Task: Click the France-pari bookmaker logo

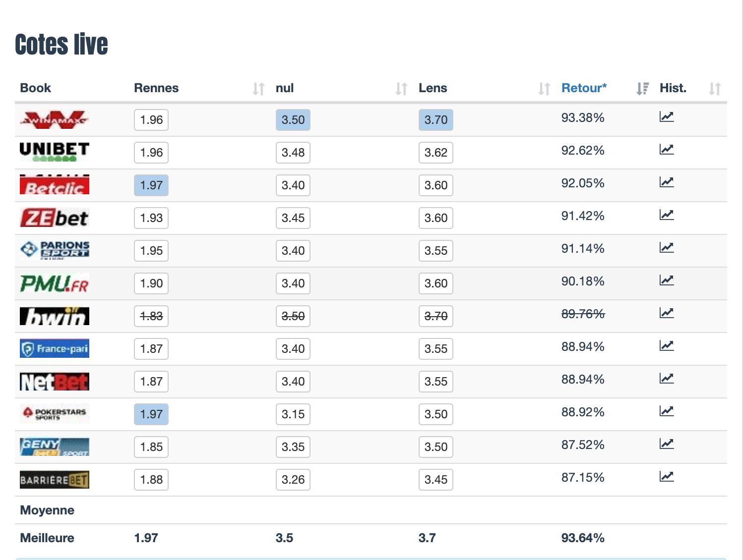Action: [55, 348]
